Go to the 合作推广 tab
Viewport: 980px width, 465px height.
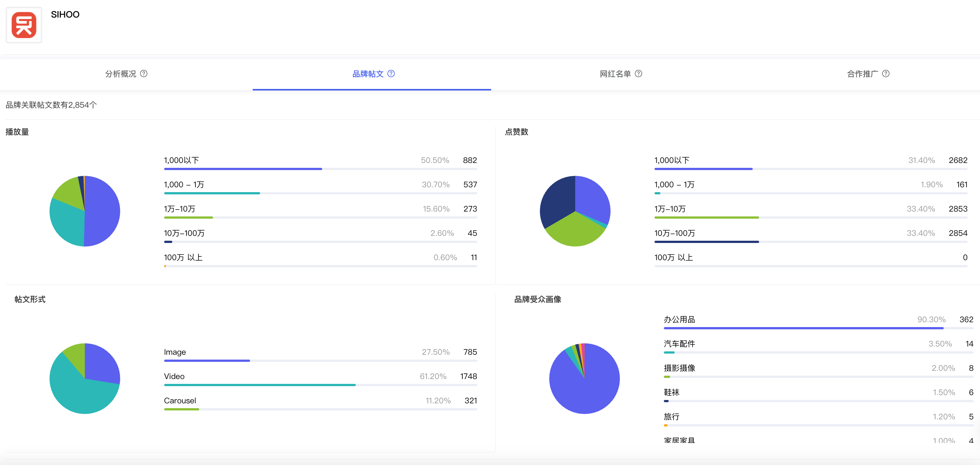point(862,74)
